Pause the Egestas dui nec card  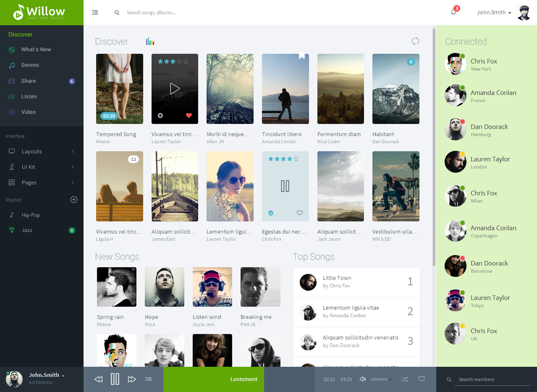pos(285,186)
